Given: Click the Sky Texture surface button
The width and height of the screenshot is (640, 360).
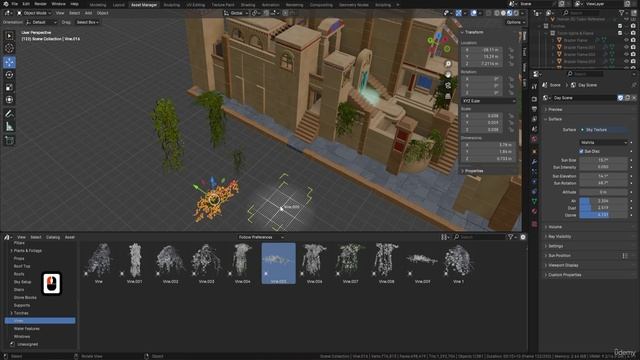Looking at the screenshot, I should pyautogui.click(x=603, y=130).
